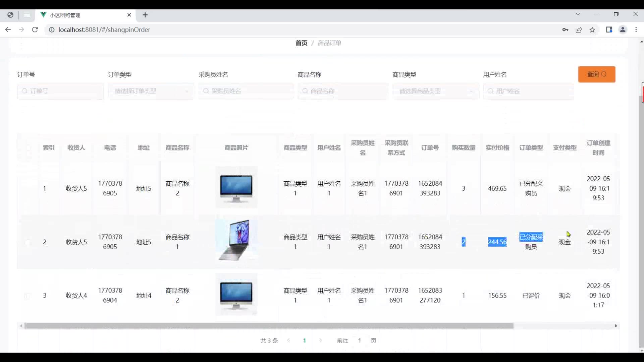The height and width of the screenshot is (362, 644).
Task: Expand the 商品类型 dropdown filter
Action: 435,91
